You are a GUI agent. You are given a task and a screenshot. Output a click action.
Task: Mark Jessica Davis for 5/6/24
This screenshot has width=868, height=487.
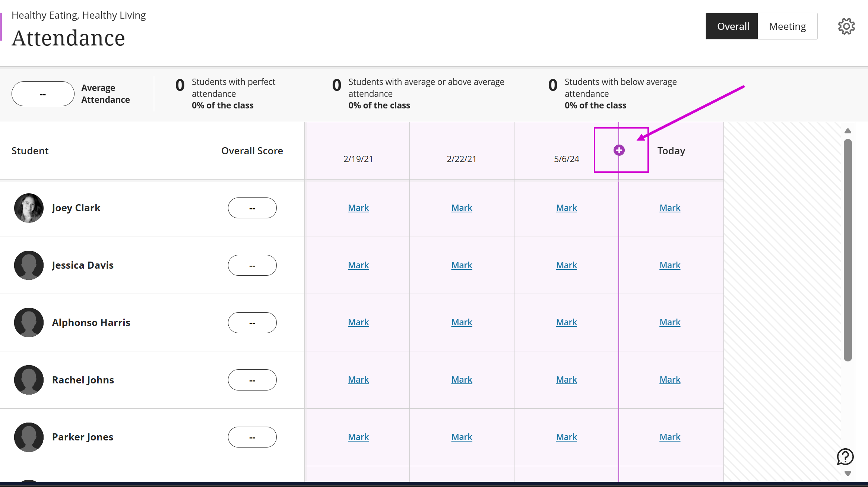[x=567, y=265]
